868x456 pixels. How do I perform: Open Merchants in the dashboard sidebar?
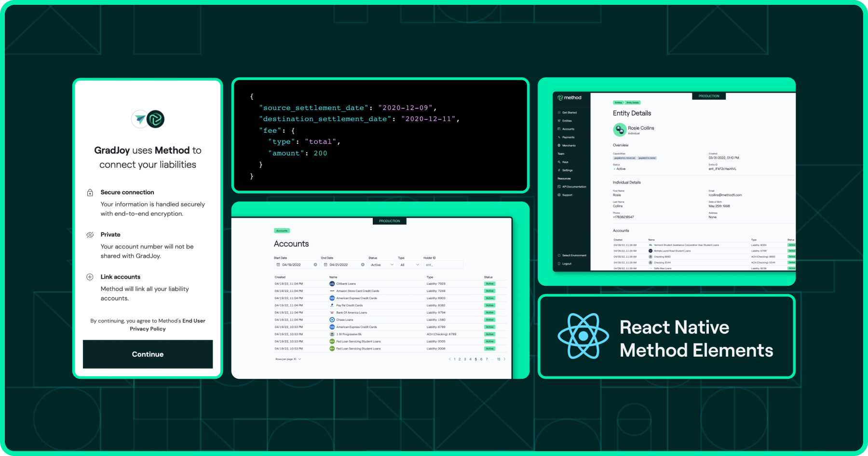(x=567, y=146)
